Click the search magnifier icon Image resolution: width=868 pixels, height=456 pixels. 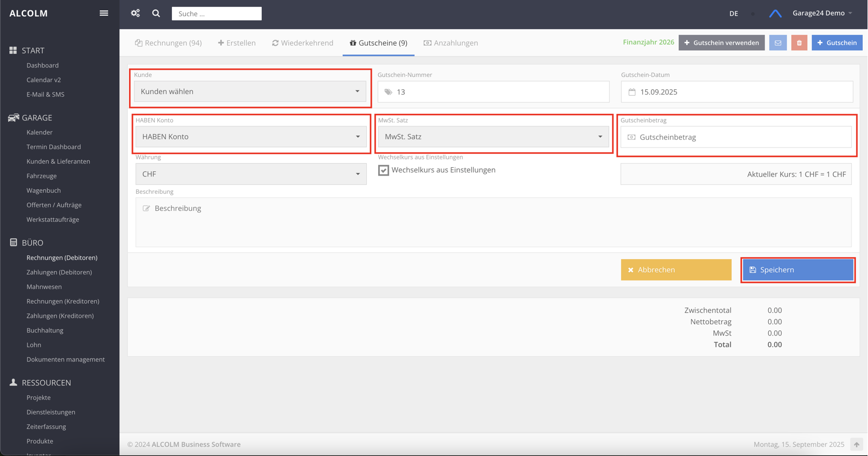point(156,14)
